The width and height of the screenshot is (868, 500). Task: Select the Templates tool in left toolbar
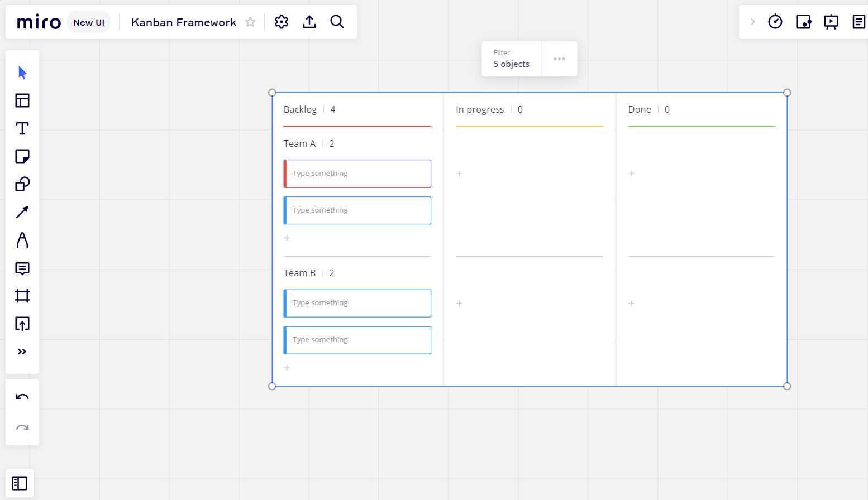point(22,100)
